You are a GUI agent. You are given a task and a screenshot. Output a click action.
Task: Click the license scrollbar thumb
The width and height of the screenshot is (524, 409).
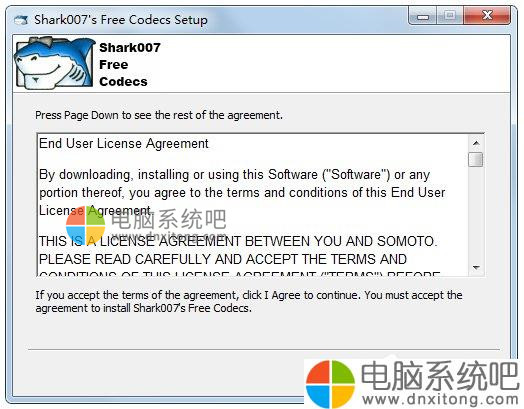tap(476, 159)
